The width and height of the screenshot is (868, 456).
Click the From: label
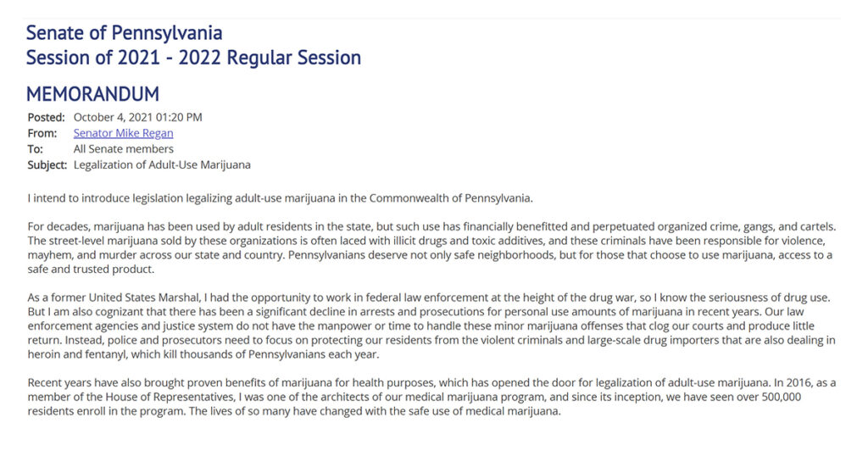[x=42, y=133]
